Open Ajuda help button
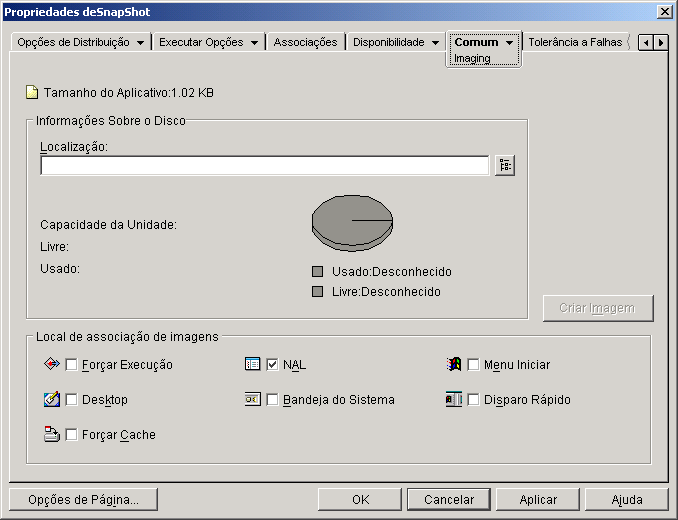 tap(627, 500)
